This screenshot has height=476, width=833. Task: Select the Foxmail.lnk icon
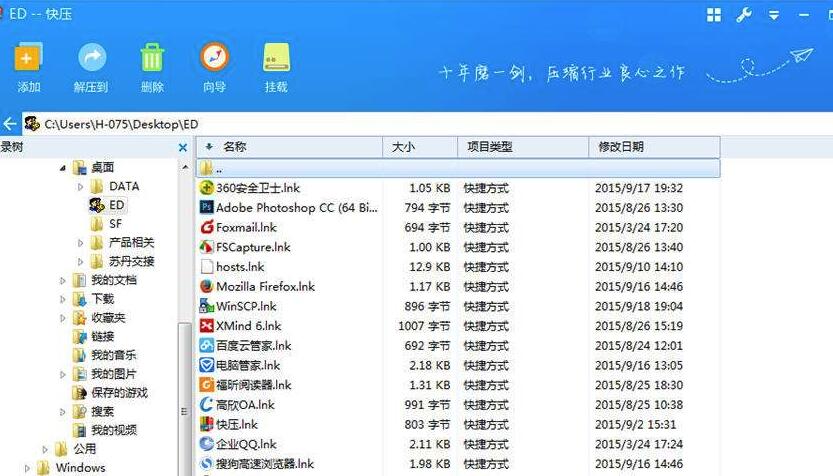pos(206,227)
